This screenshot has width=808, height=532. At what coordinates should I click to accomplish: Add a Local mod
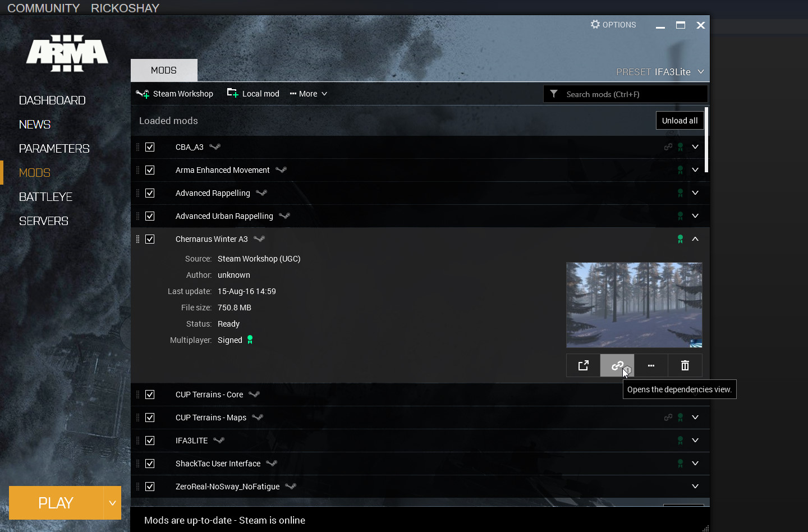253,94
